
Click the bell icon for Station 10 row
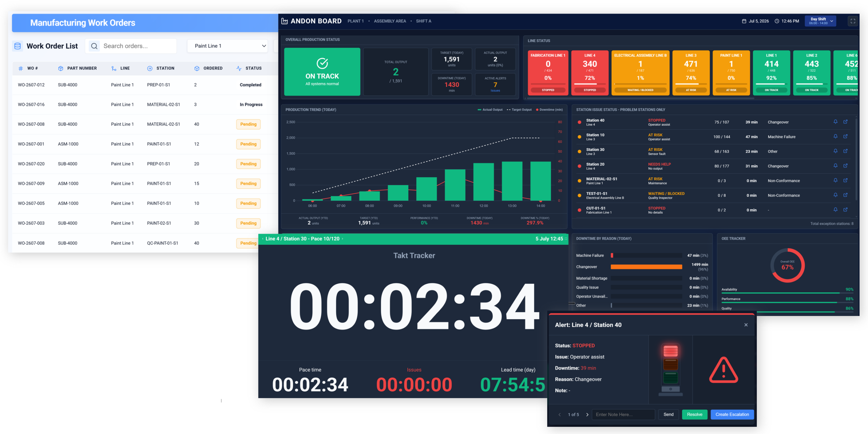(835, 136)
